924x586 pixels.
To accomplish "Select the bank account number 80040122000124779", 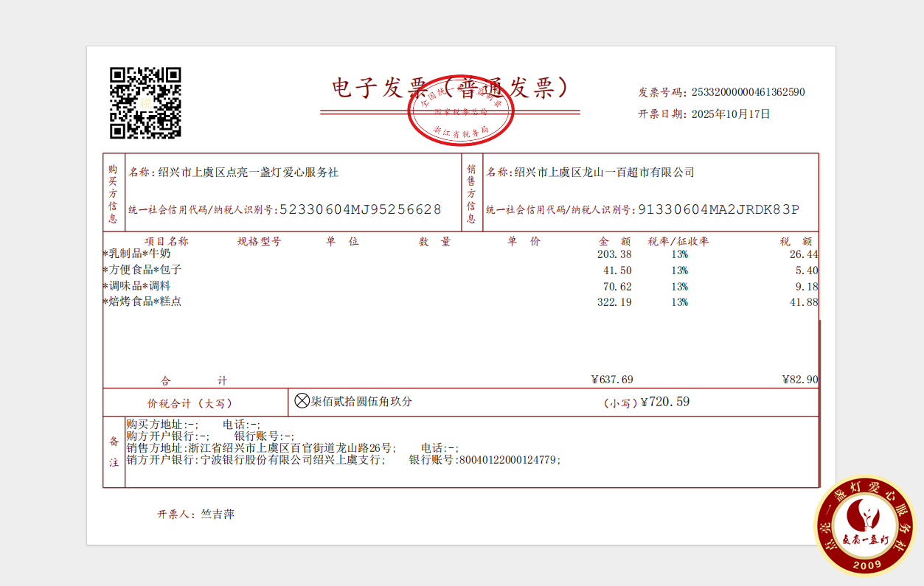I will tap(509, 460).
